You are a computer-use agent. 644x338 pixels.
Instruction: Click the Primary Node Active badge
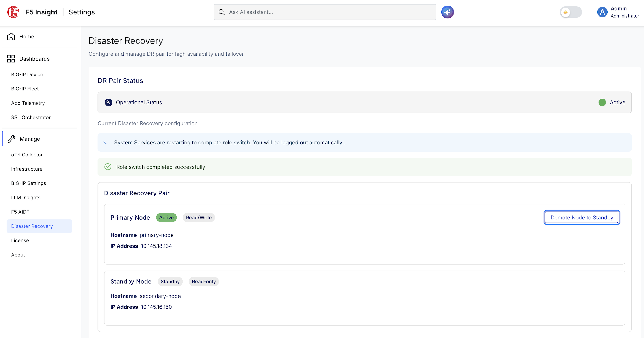tap(166, 218)
